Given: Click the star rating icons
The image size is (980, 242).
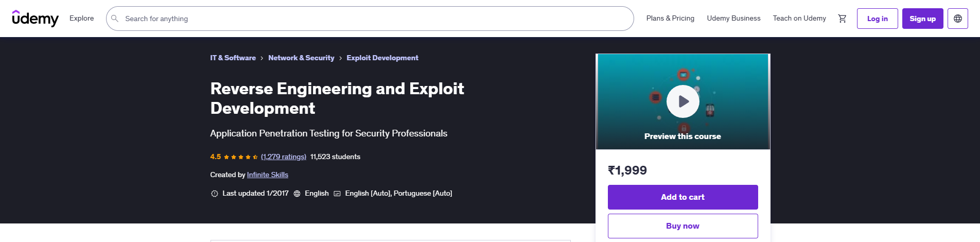Looking at the screenshot, I should (x=240, y=157).
